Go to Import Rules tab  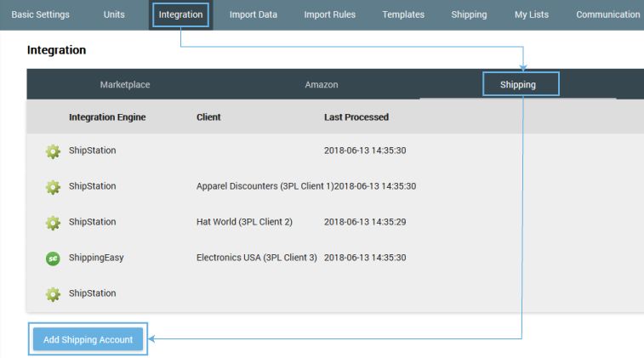point(329,14)
